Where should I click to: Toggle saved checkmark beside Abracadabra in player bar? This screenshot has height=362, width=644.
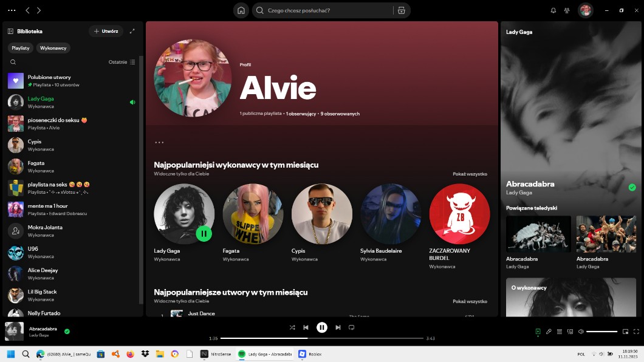coord(67,332)
